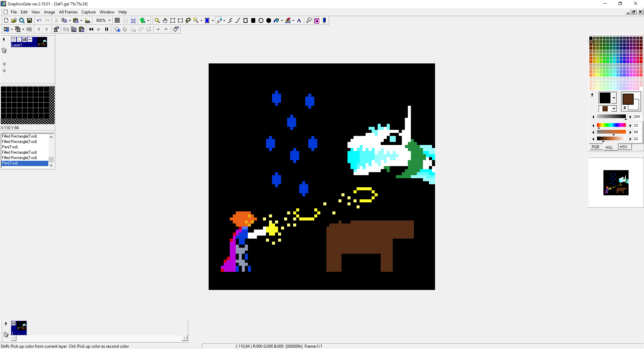Expand the add frame dropdown arrow

(12, 29)
